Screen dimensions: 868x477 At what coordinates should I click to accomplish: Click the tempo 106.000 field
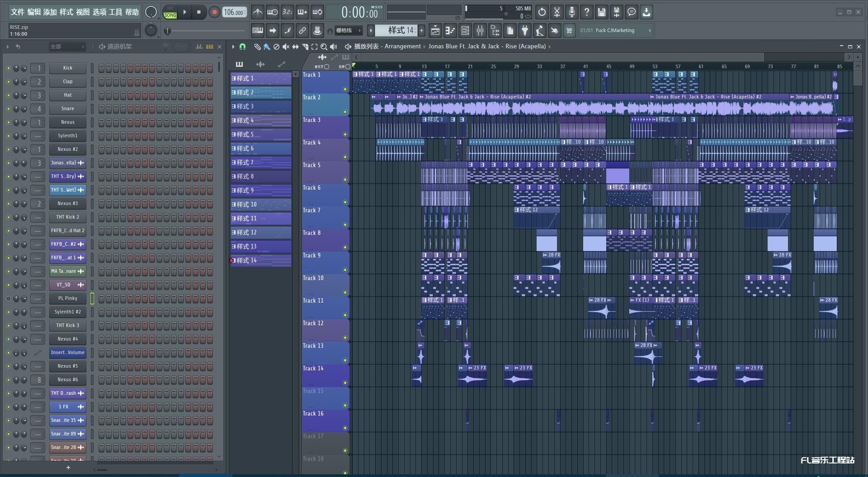(235, 12)
